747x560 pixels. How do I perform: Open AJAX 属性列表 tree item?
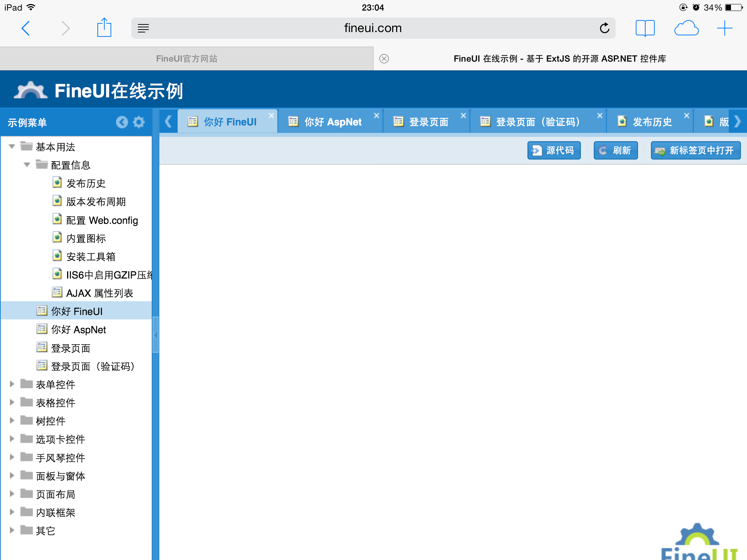pos(76,293)
